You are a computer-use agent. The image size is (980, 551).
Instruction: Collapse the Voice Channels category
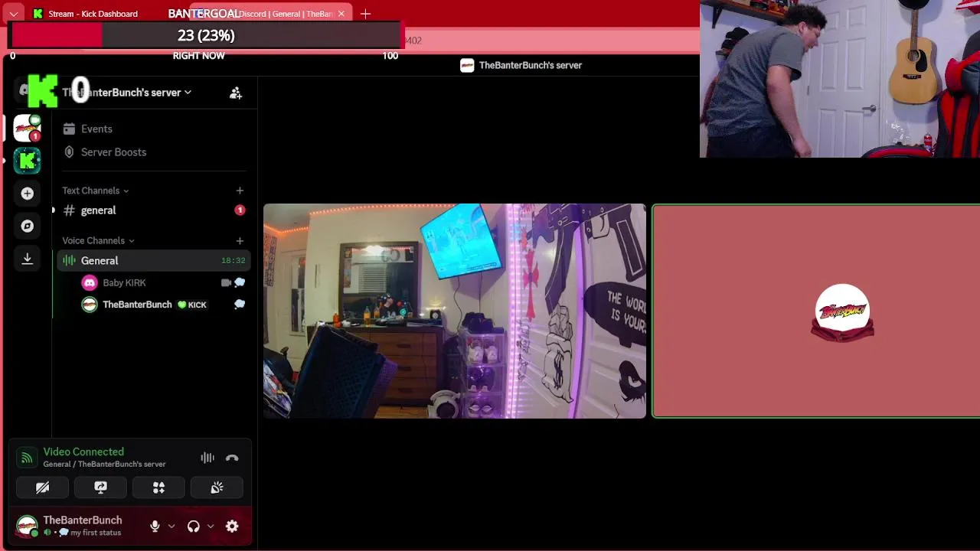pos(98,240)
